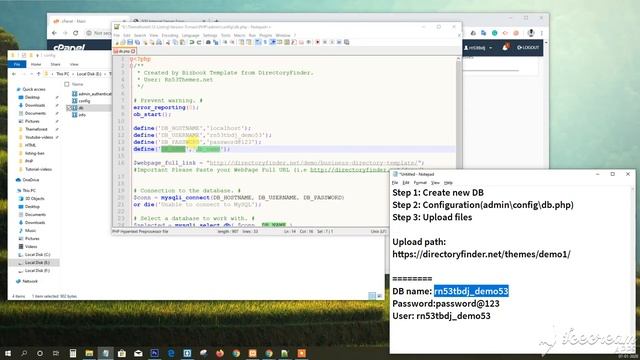Open the Share tab in File Explorer

pyautogui.click(x=56, y=64)
